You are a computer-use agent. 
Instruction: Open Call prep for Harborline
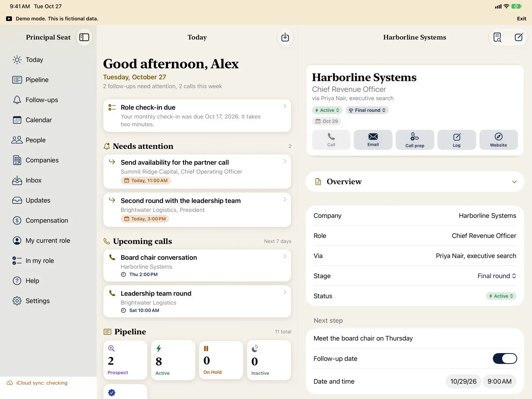click(x=415, y=140)
